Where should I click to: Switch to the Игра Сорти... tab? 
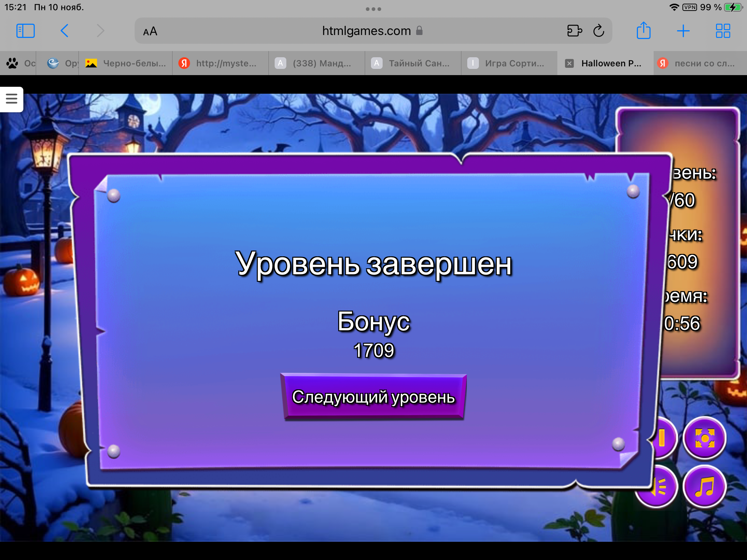pyautogui.click(x=509, y=63)
